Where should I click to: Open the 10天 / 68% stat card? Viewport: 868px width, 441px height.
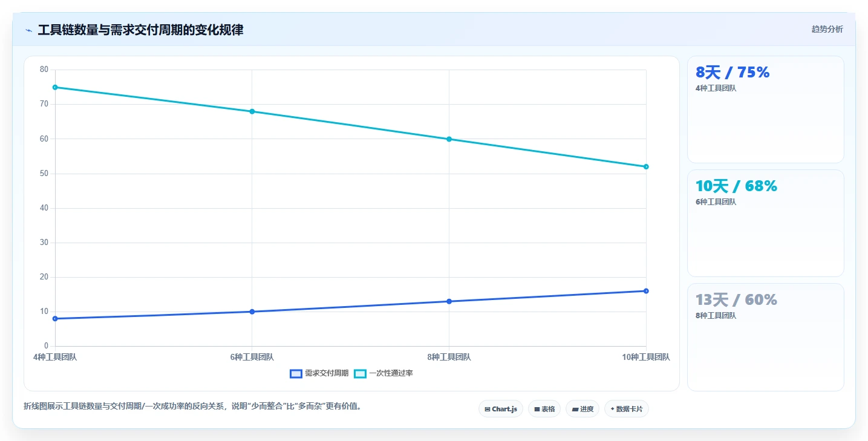765,223
